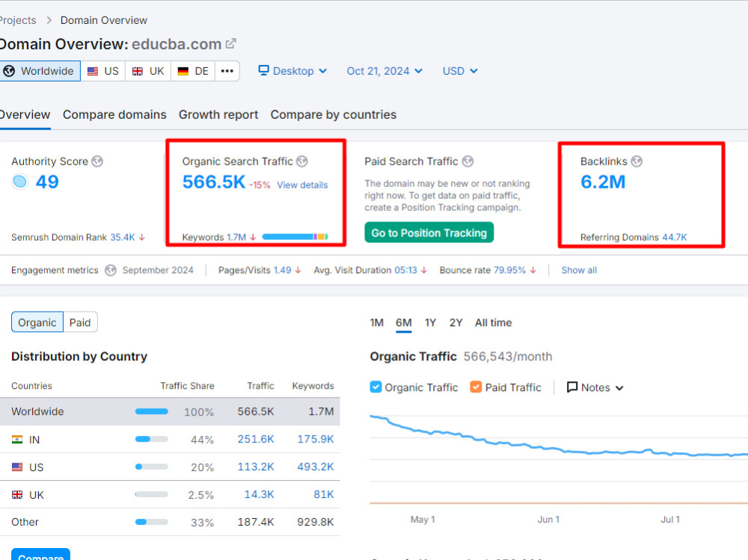Select the 2Y time range
The height and width of the screenshot is (560, 748).
(456, 323)
